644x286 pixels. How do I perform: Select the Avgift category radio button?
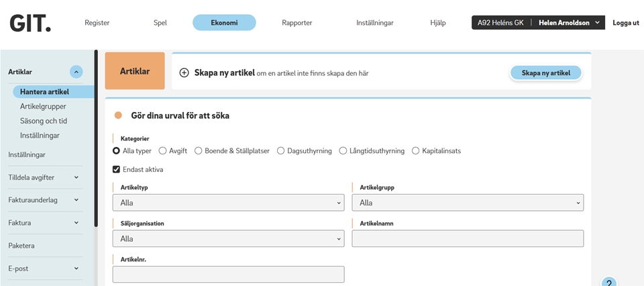tap(163, 151)
